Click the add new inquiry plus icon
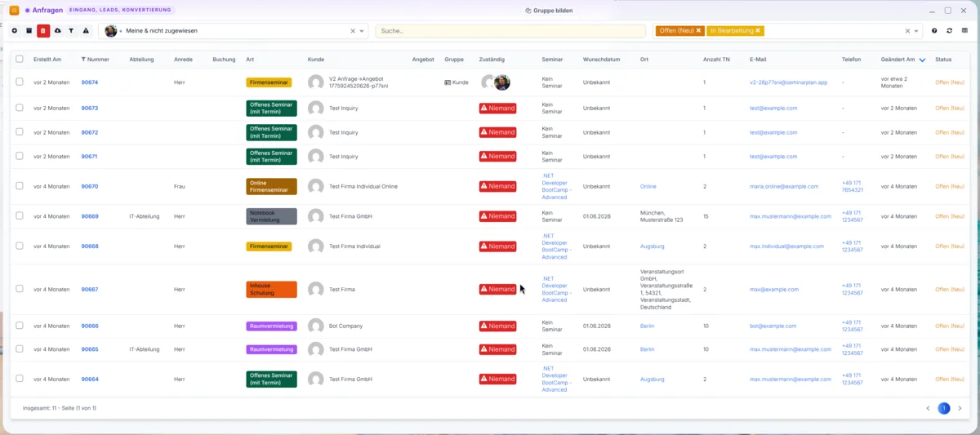This screenshot has height=435, width=980. click(14, 31)
